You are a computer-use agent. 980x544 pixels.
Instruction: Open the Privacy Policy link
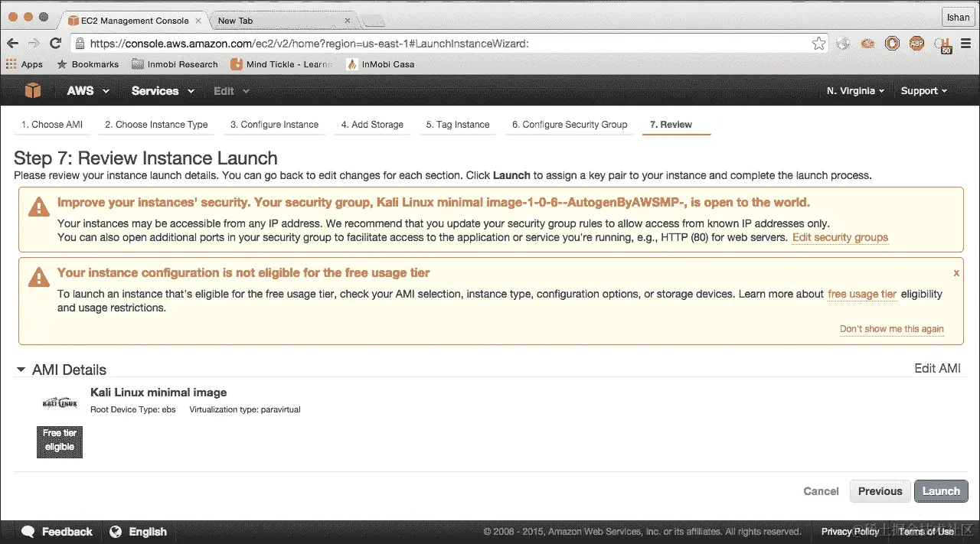(x=850, y=531)
